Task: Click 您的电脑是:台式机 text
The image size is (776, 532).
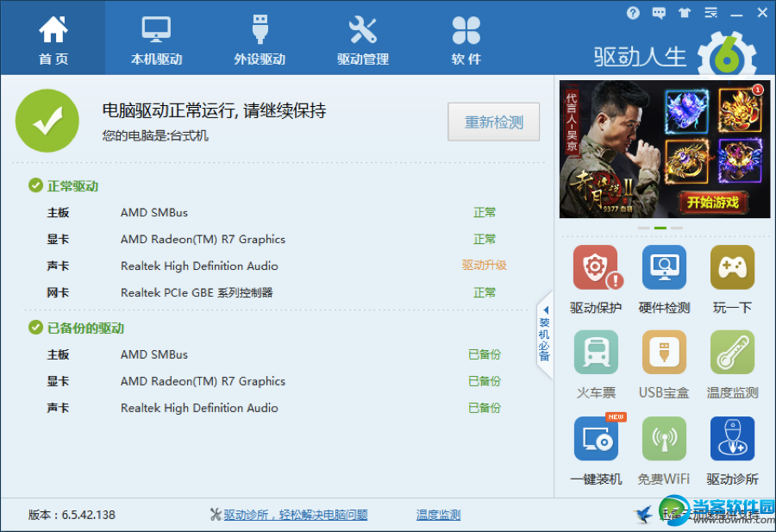Action: [x=155, y=135]
